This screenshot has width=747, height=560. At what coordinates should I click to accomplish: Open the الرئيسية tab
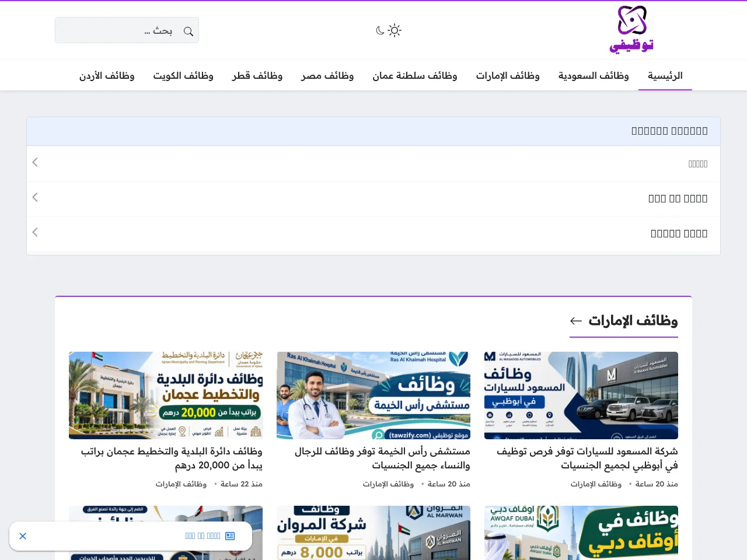click(665, 75)
